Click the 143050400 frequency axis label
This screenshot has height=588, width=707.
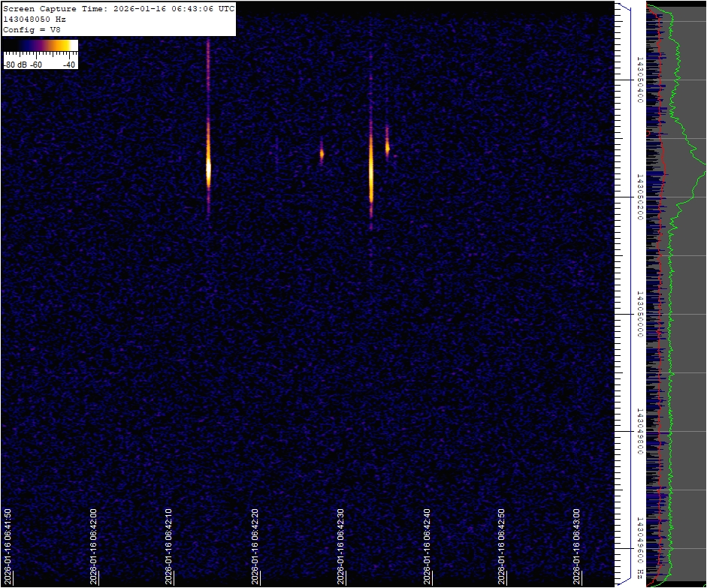[x=639, y=79]
